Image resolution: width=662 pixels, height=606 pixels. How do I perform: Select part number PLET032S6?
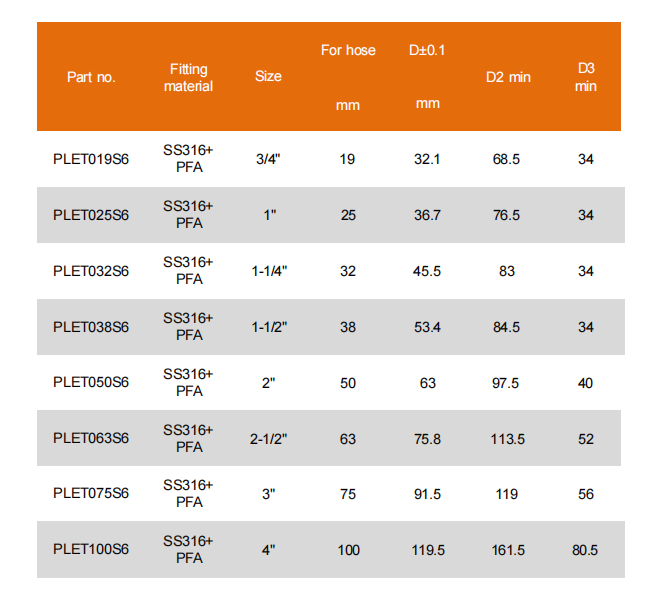(x=91, y=271)
